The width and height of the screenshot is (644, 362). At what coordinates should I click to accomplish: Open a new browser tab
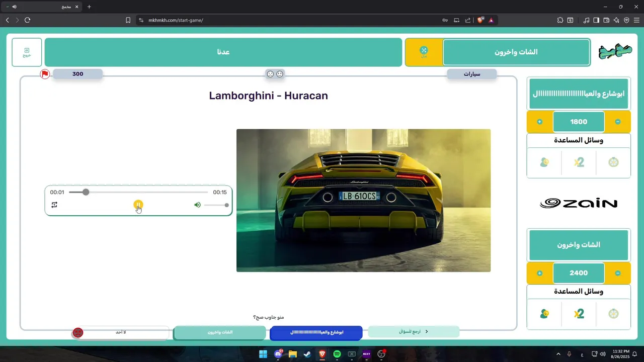pyautogui.click(x=89, y=7)
